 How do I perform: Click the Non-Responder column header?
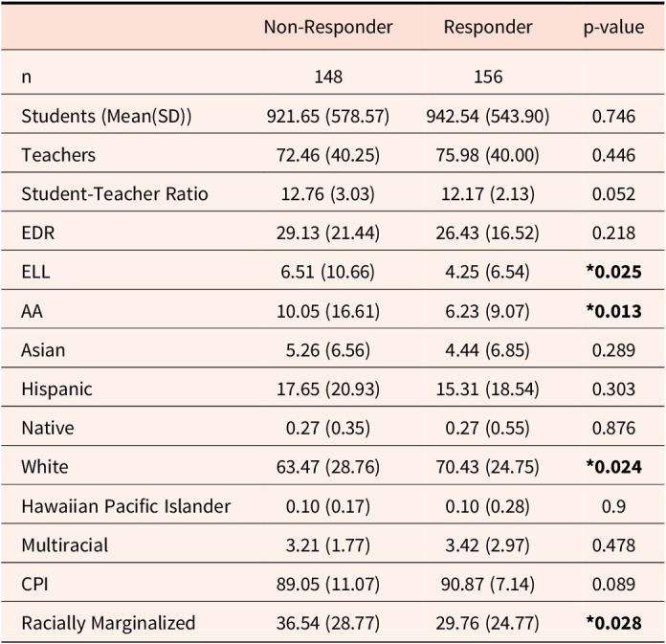click(328, 27)
